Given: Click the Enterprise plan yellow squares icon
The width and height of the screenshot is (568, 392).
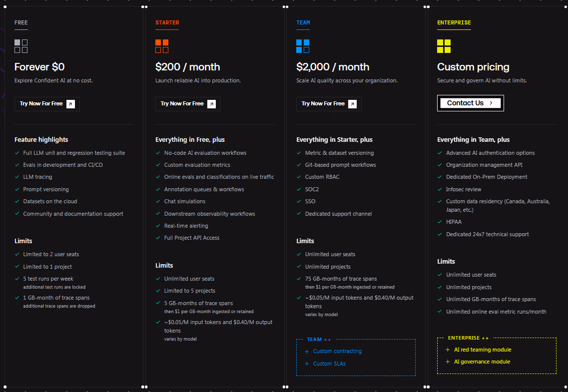Looking at the screenshot, I should coord(444,46).
